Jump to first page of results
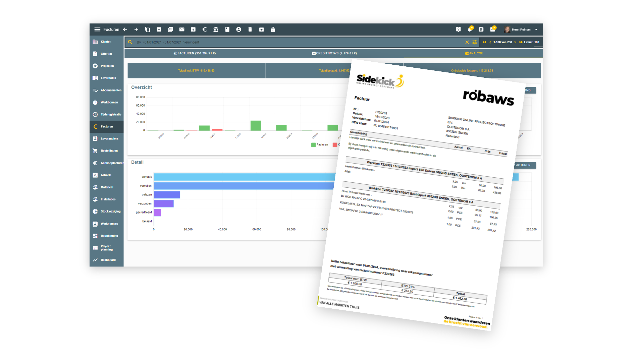 tap(484, 42)
